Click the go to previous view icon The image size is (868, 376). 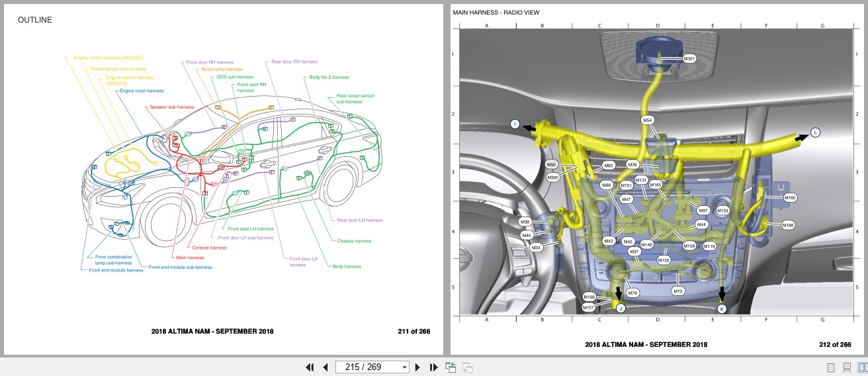point(451,367)
